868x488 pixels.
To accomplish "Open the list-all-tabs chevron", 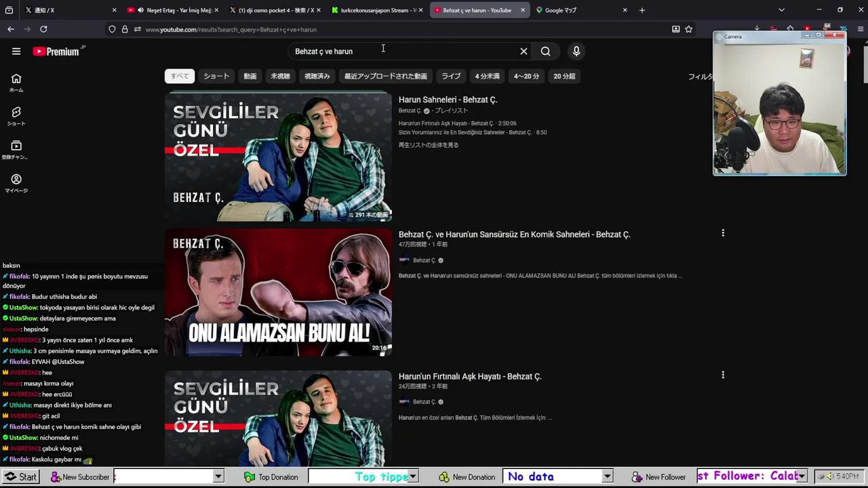I will pyautogui.click(x=782, y=10).
